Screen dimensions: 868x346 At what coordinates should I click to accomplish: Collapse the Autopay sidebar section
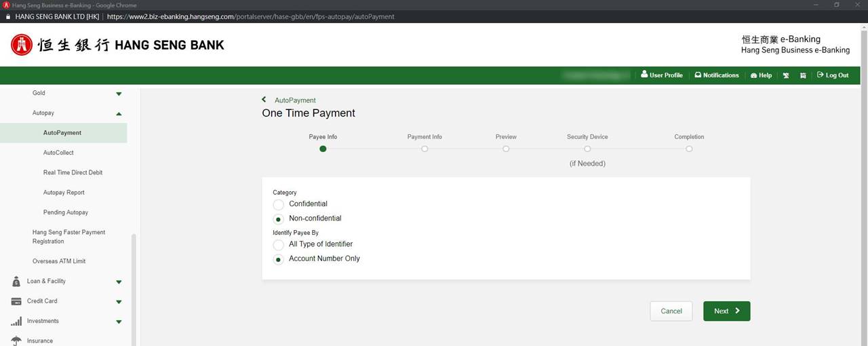(x=119, y=113)
